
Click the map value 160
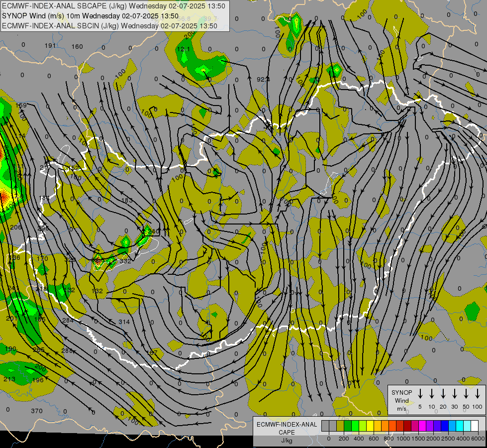point(77,47)
